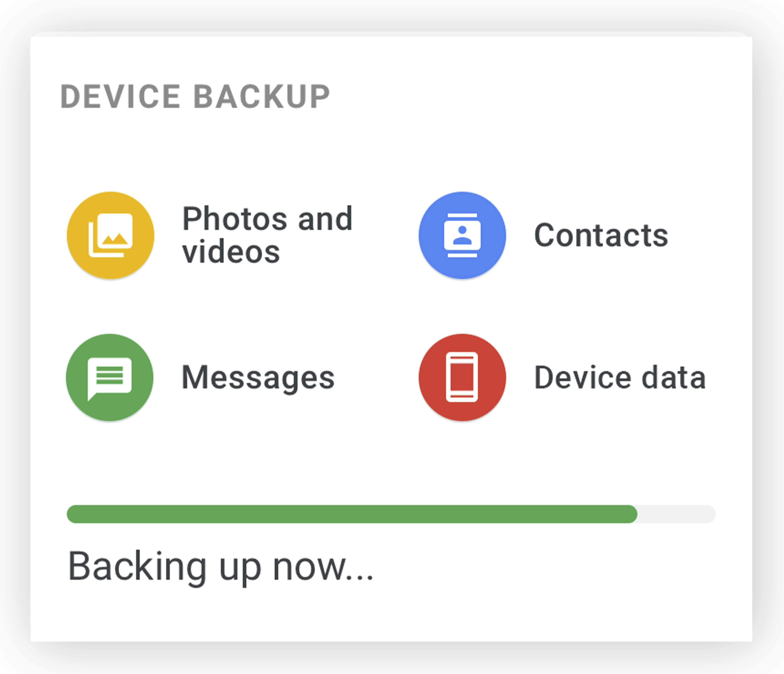Tap the "Device data" text label
784x674 pixels.
pyautogui.click(x=620, y=378)
